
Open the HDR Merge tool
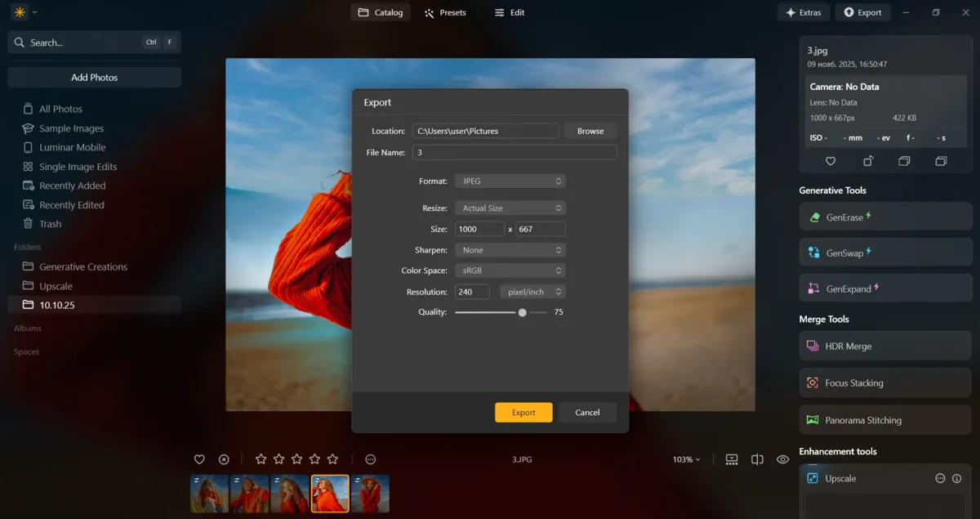click(x=814, y=346)
